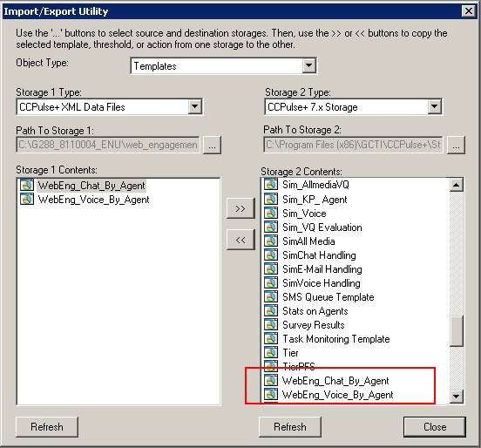Image resolution: width=481 pixels, height=448 pixels.
Task: Click the Sim_AllmediaVQ template icon
Action: click(271, 184)
